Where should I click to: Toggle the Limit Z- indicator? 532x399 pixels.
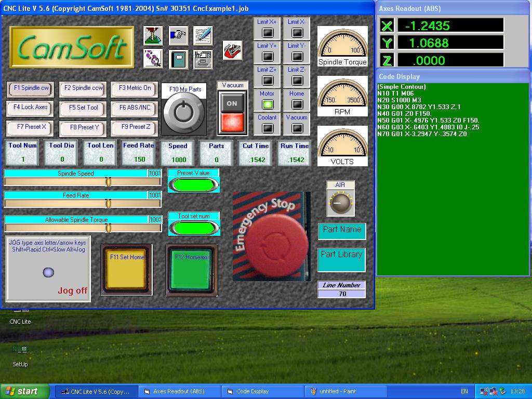[x=297, y=81]
